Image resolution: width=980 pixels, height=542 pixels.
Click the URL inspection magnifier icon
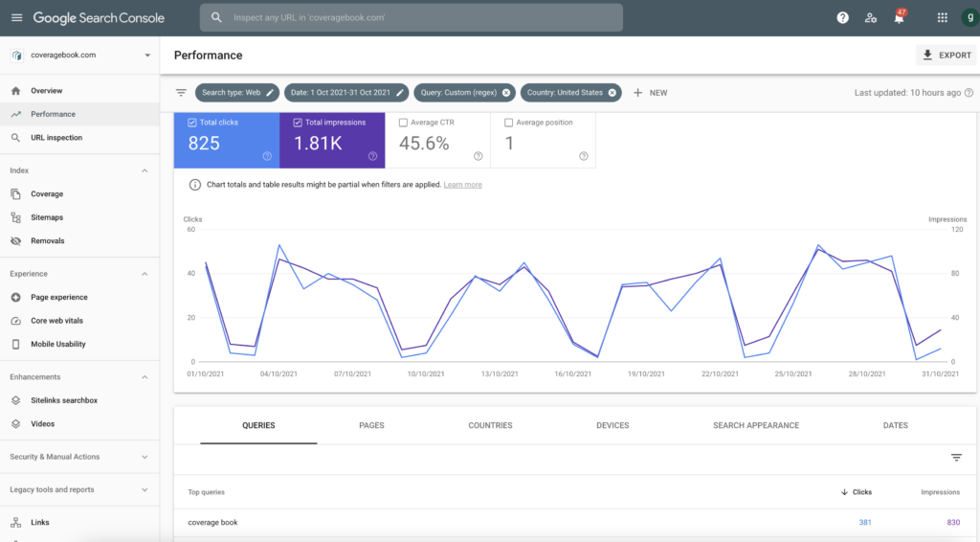click(x=15, y=138)
